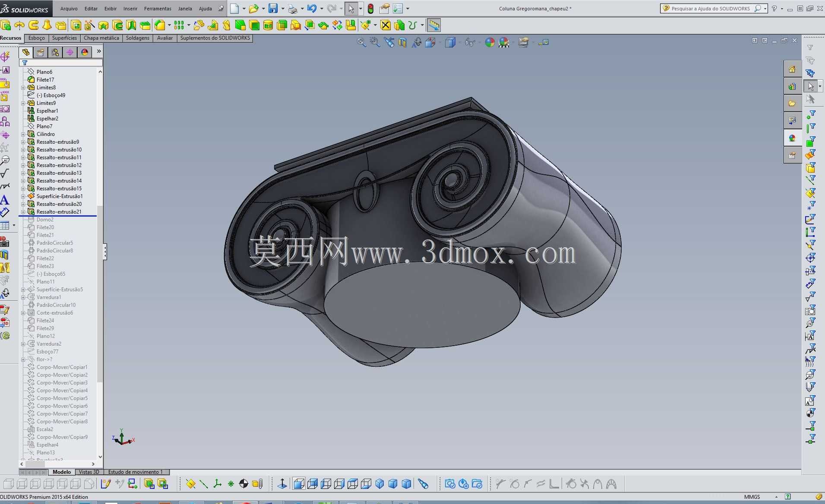Switch to the Esboço tab
This screenshot has height=504, width=825.
37,38
